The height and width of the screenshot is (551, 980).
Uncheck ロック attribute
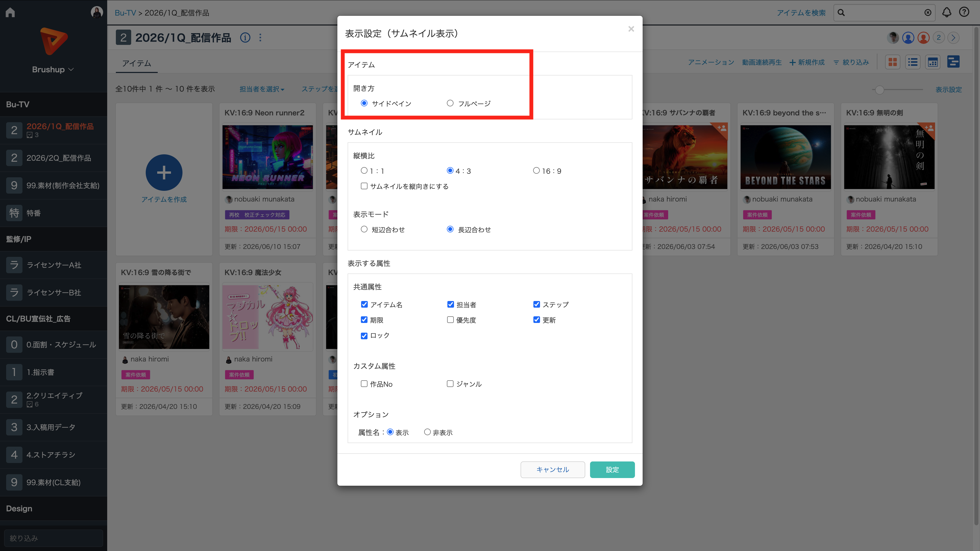pos(364,335)
